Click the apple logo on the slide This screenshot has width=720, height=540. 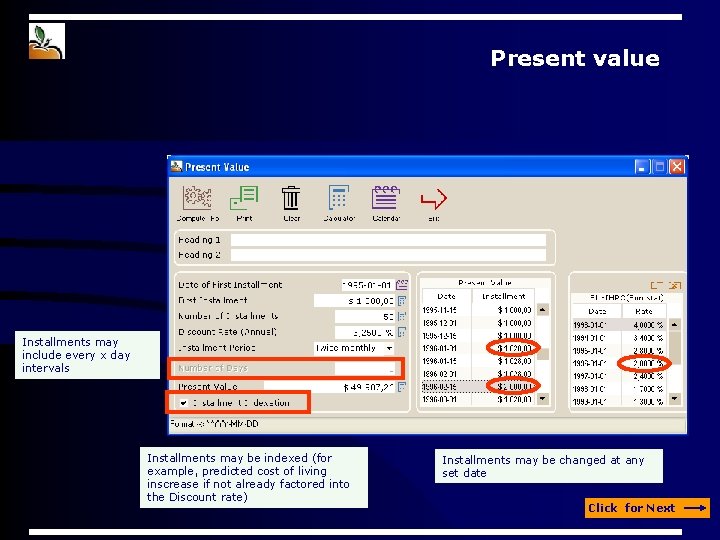pyautogui.click(x=47, y=41)
